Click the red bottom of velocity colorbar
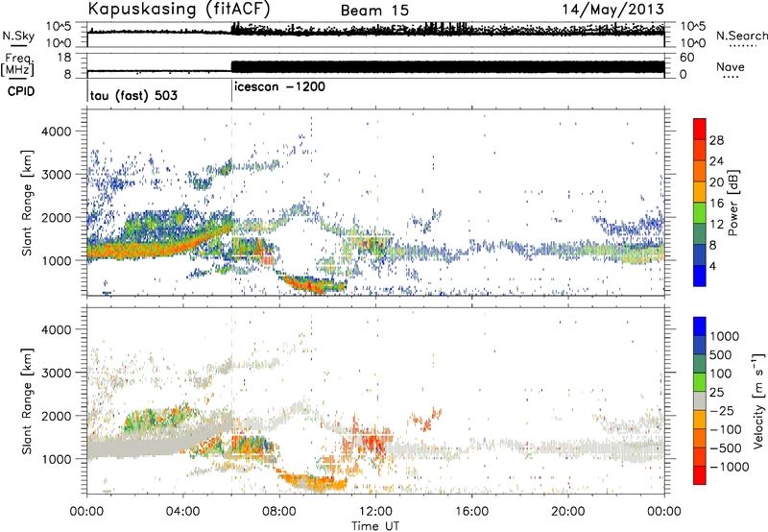 (700, 475)
